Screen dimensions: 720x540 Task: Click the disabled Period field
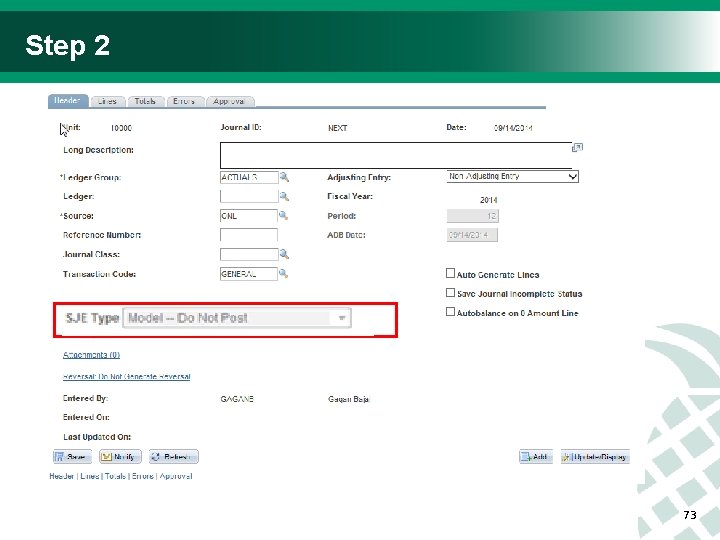(x=472, y=216)
